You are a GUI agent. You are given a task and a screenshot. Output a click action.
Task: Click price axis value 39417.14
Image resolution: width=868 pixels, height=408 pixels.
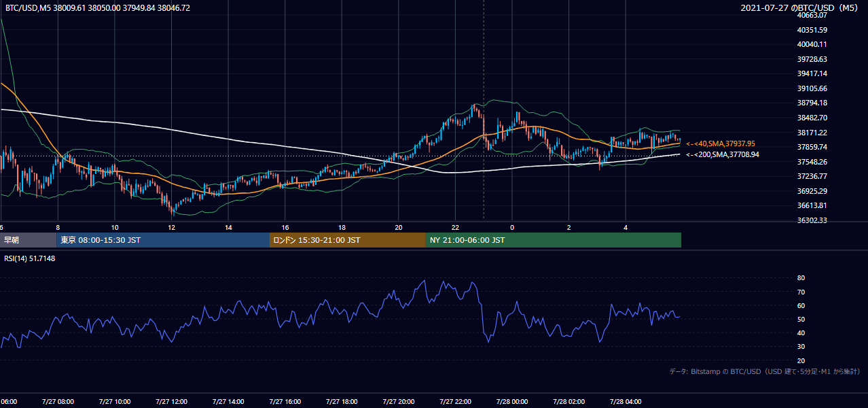[812, 73]
